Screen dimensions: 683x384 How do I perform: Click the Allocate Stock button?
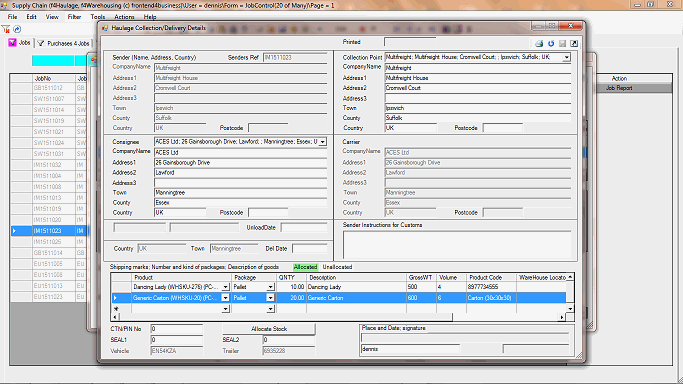pos(269,329)
